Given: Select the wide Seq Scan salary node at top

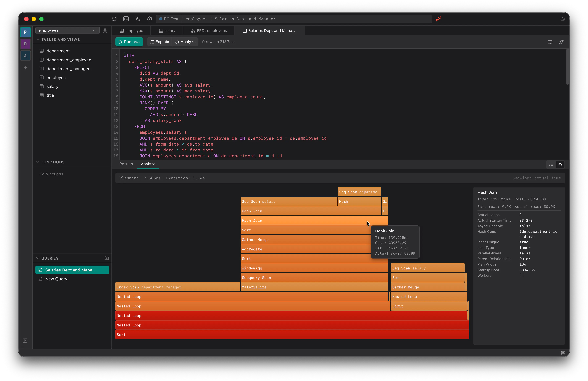Looking at the screenshot, I should coord(289,201).
